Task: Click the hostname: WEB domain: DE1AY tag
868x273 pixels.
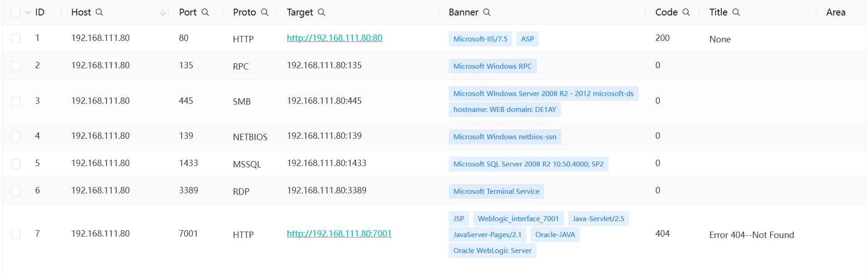Action: (x=505, y=110)
